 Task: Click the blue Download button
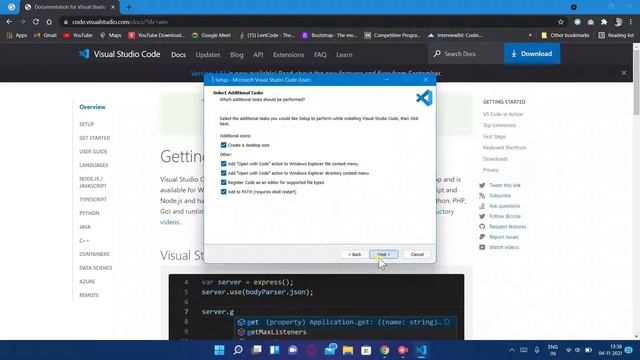point(532,54)
